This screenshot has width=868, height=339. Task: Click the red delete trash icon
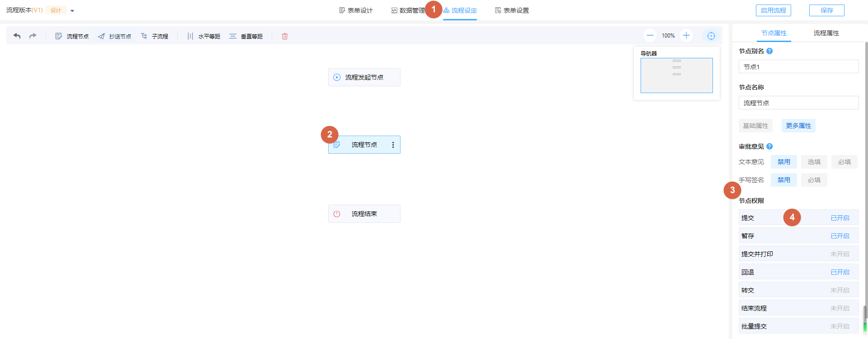click(x=285, y=36)
